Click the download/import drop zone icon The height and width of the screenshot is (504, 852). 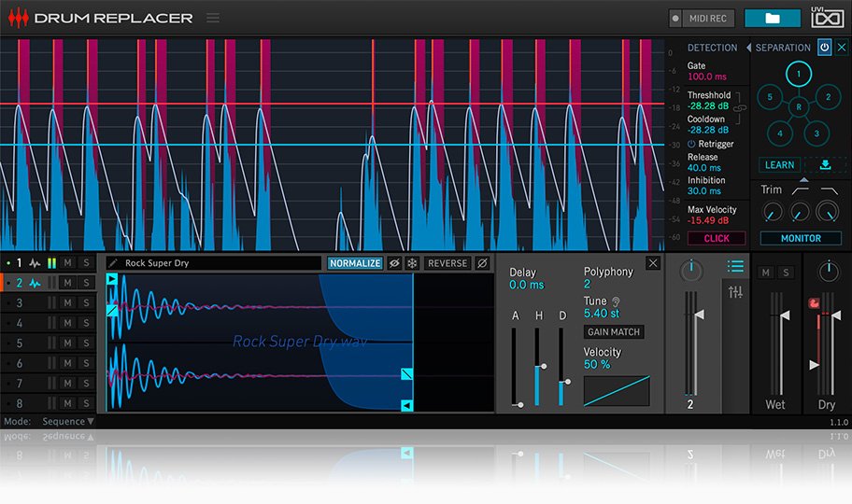pos(825,164)
